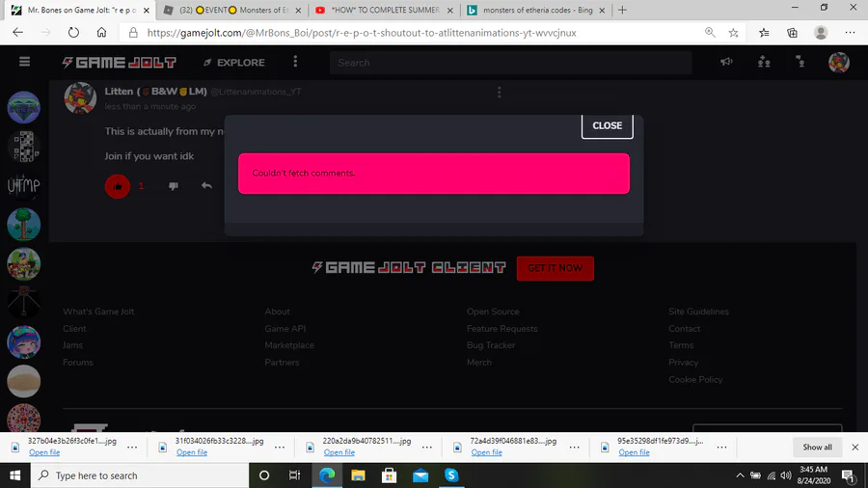The height and width of the screenshot is (488, 868).
Task: Open options for 31f034026fb33c3228 jpg download
Action: tap(280, 447)
